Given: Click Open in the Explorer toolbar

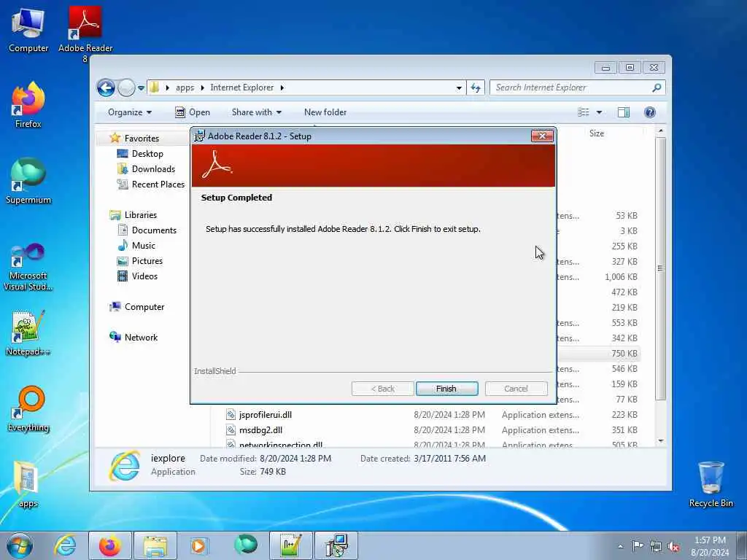Looking at the screenshot, I should [193, 112].
